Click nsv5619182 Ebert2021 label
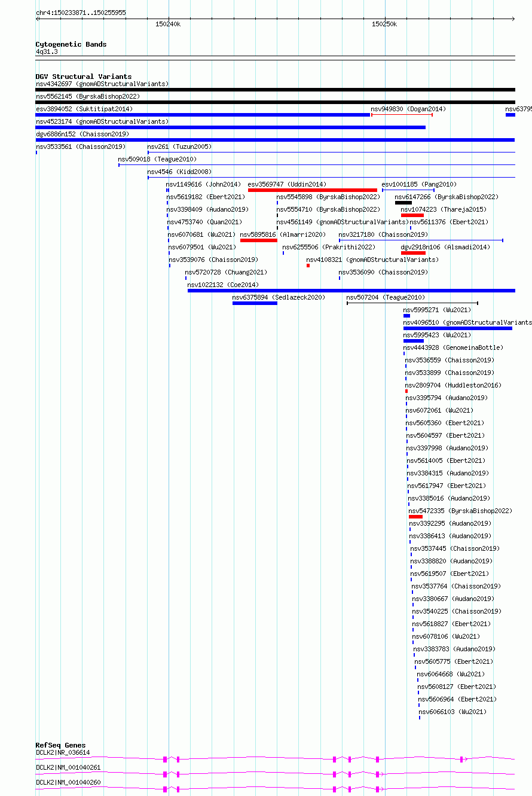The width and height of the screenshot is (532, 796). pos(206,197)
